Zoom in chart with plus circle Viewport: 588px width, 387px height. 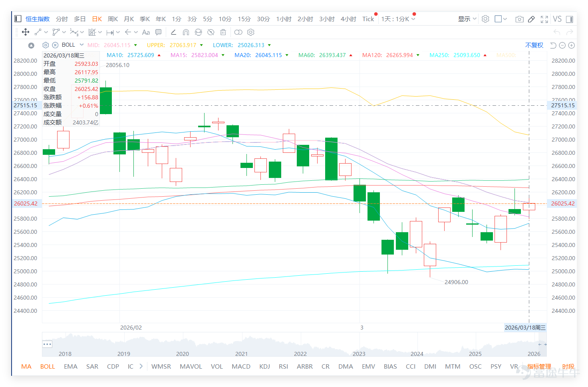572,45
